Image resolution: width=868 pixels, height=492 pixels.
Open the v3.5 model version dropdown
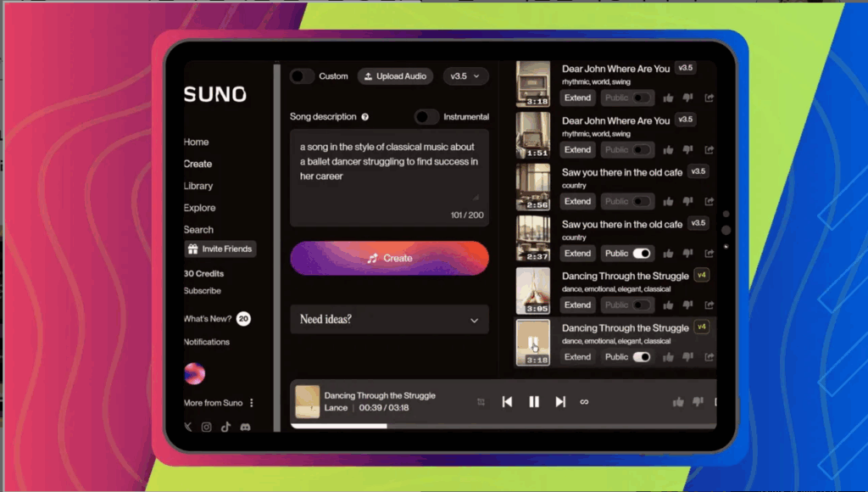click(465, 76)
